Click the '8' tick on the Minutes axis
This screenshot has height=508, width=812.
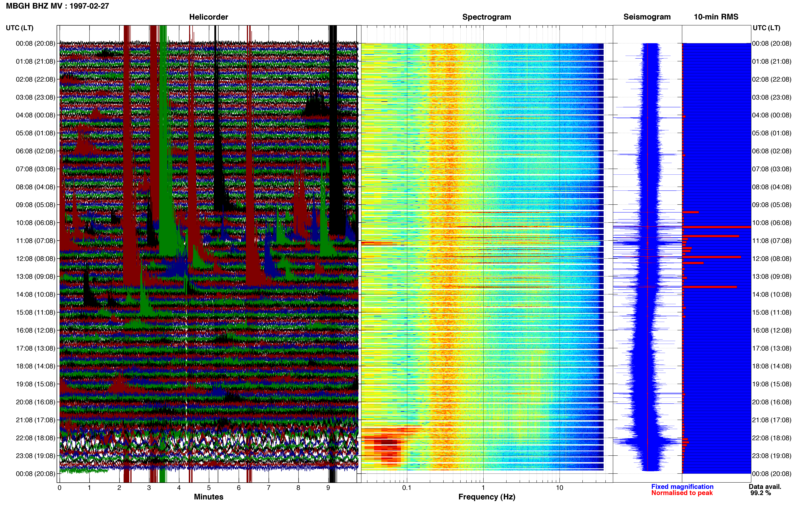pos(298,488)
